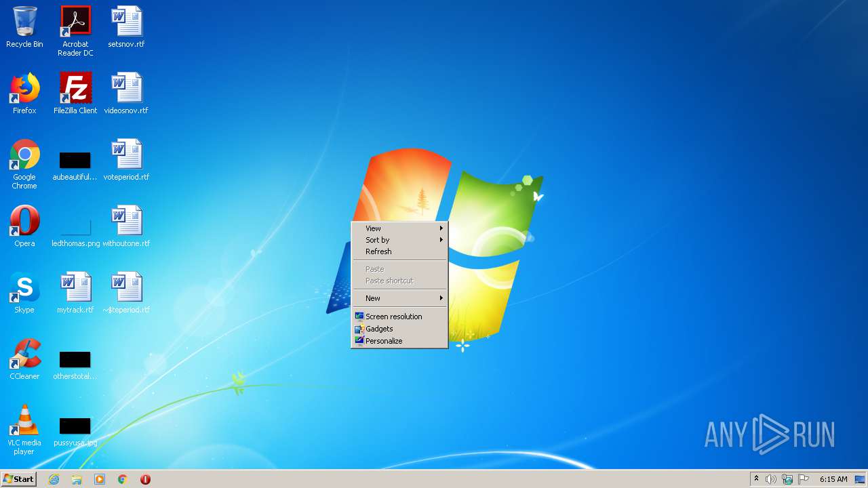Select the CCleaner desktop shortcut
Image resolution: width=868 pixels, height=488 pixels.
coord(24,359)
